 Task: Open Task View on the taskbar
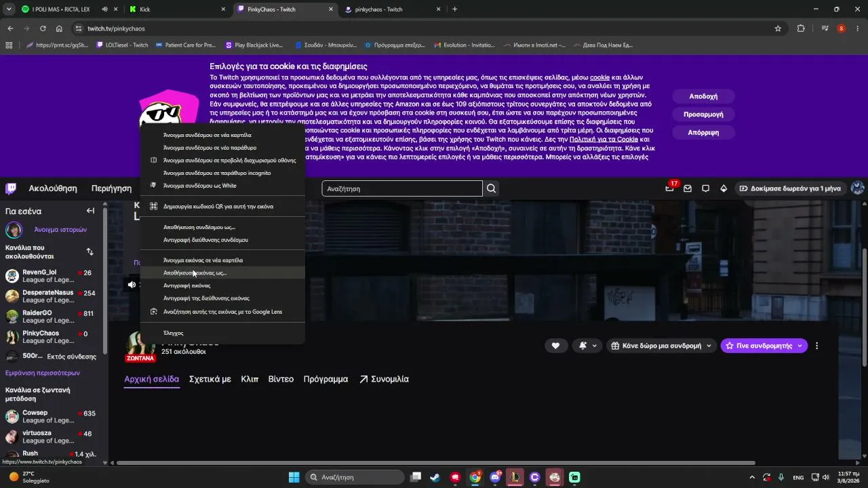click(415, 477)
